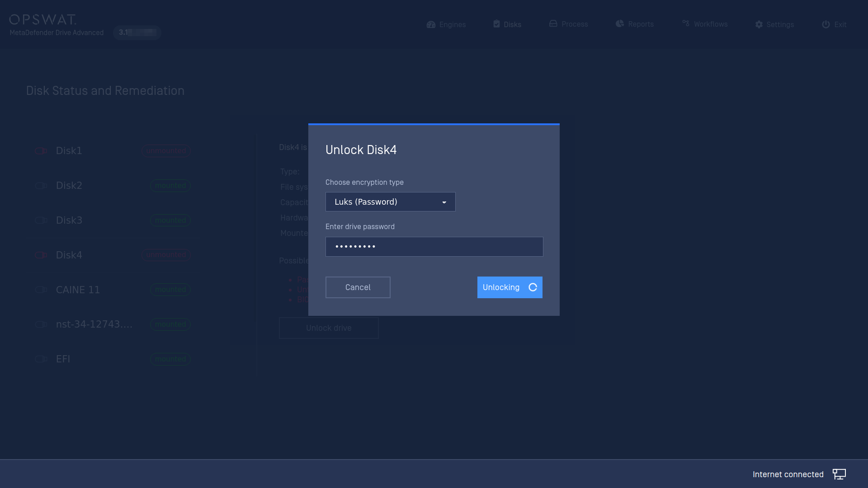This screenshot has height=488, width=868.
Task: Click the Disk4 drive icon
Action: click(41, 255)
